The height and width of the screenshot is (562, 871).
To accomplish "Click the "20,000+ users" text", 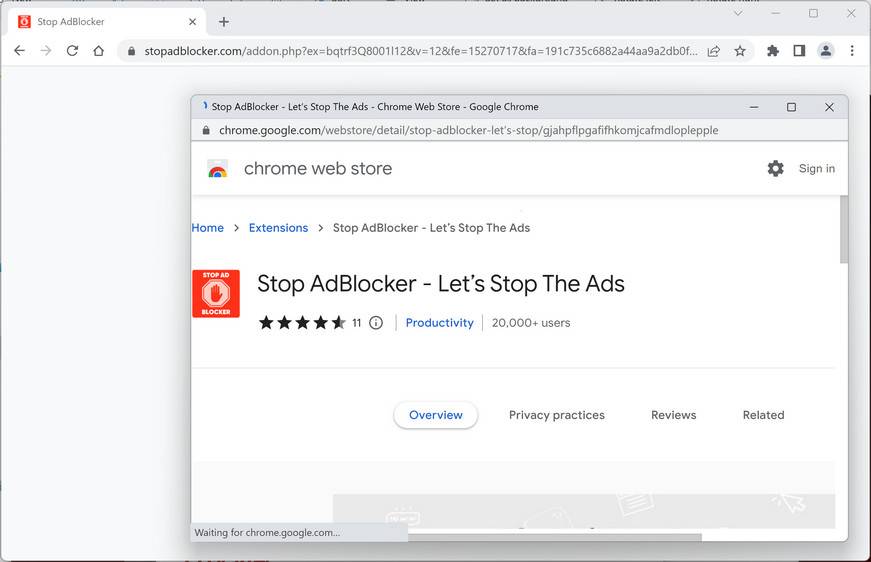I will [531, 323].
